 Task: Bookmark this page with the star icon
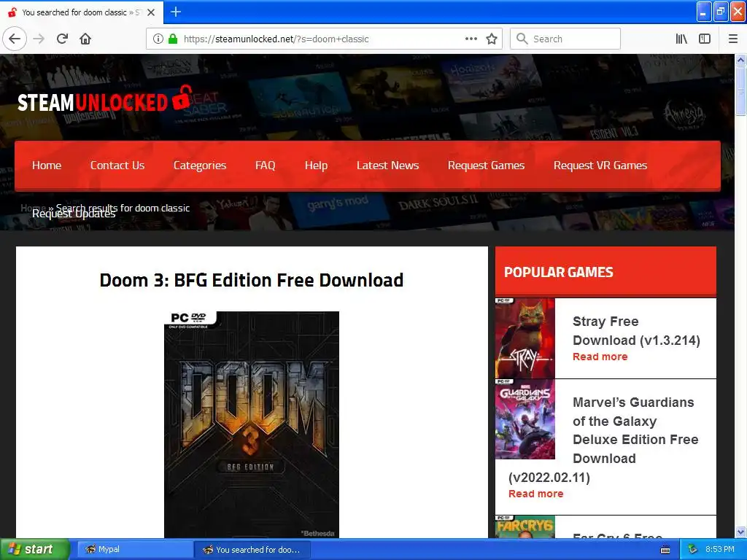click(492, 39)
